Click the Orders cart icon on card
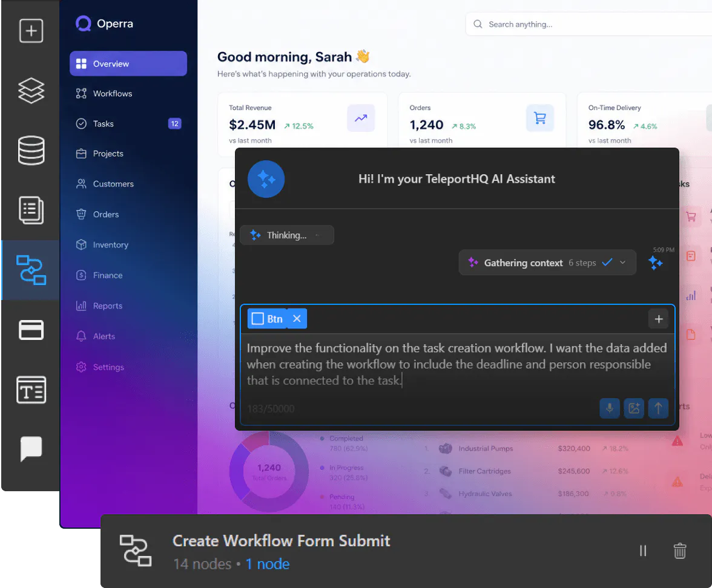This screenshot has height=588, width=712. tap(540, 118)
